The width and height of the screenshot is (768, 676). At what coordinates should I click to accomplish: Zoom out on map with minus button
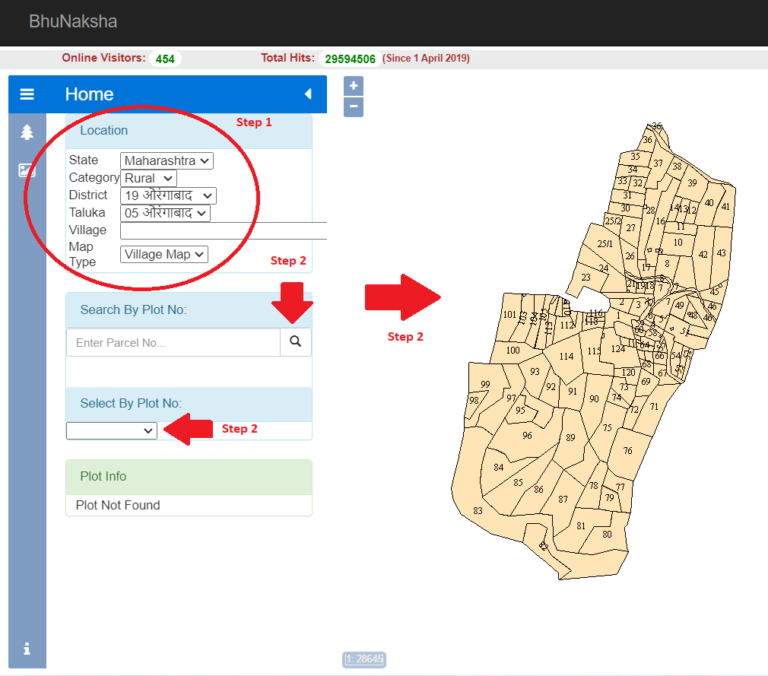coord(353,107)
